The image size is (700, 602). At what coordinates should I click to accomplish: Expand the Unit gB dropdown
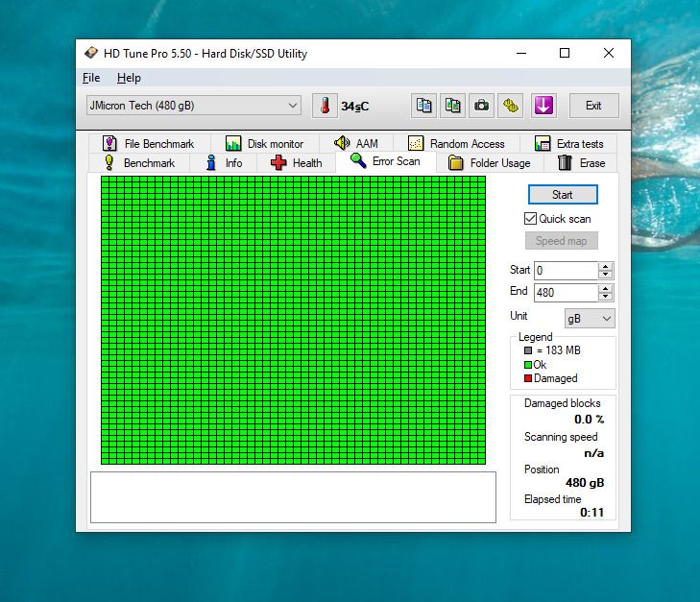click(x=590, y=319)
